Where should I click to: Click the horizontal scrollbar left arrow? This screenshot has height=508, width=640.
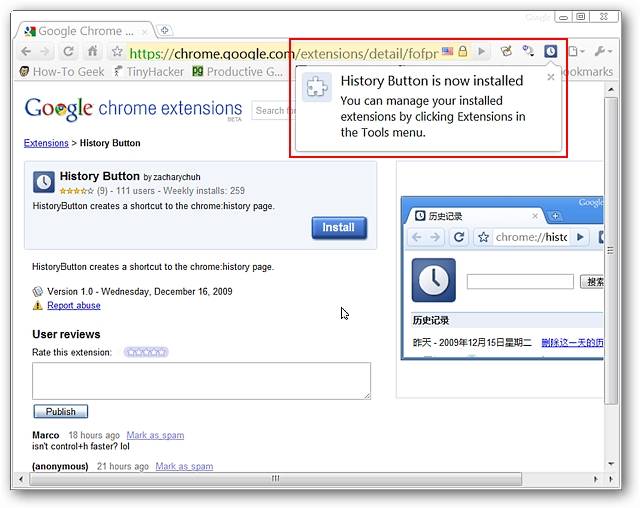point(21,479)
